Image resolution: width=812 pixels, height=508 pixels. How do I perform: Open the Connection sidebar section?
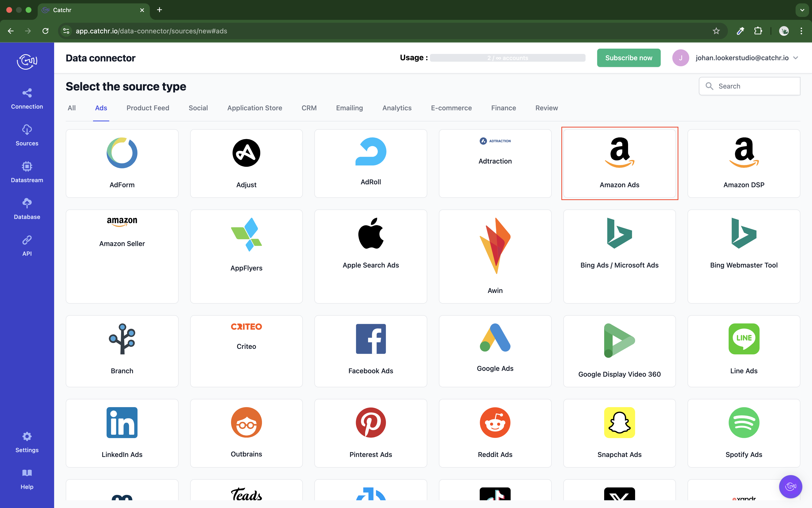pyautogui.click(x=27, y=99)
